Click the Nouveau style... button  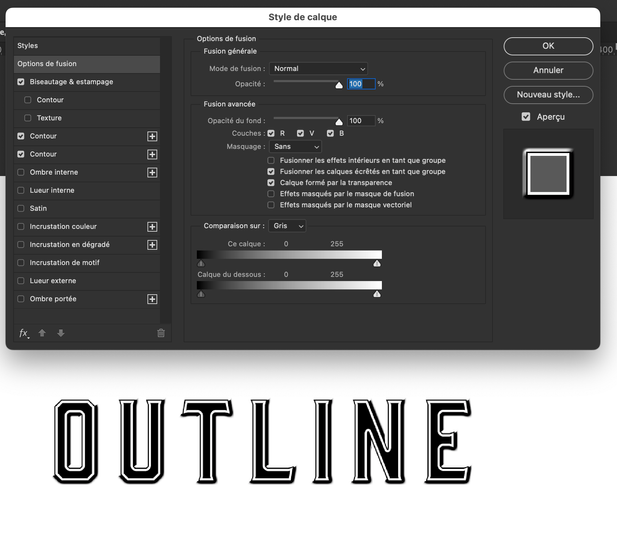[548, 95]
